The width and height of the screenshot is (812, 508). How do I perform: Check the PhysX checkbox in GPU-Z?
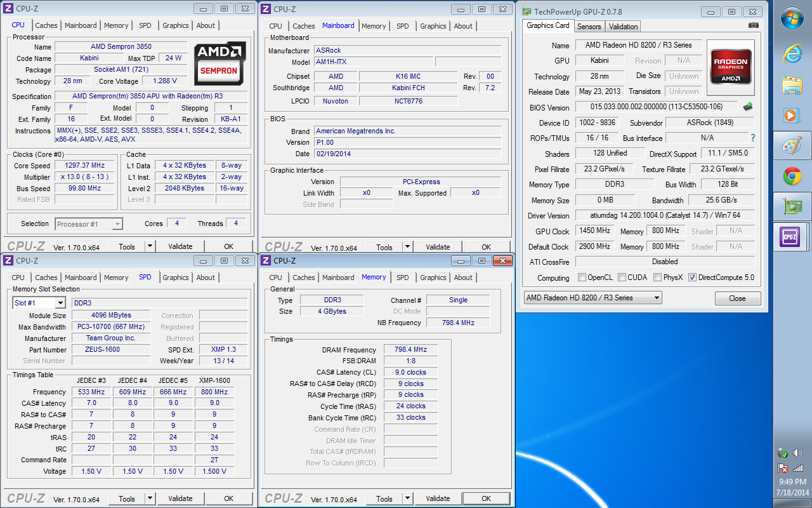click(658, 277)
